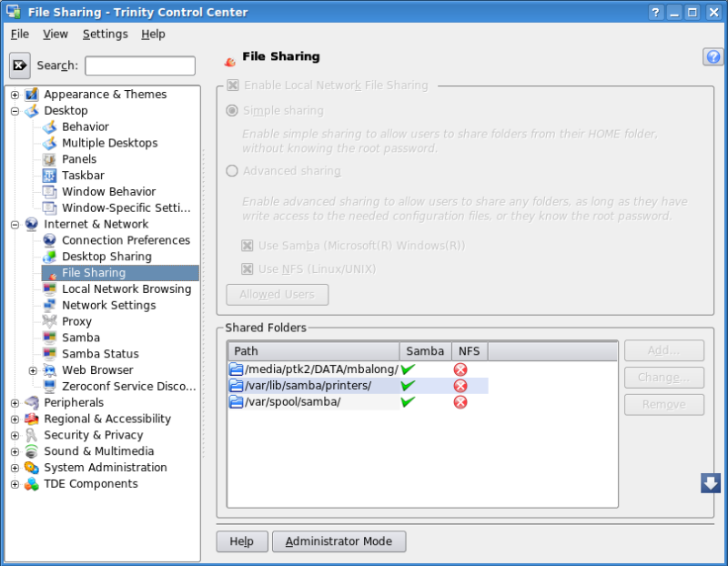Select the /var/lib/samba/printers/ shared folder row
Image resolution: width=728 pixels, height=566 pixels.
(308, 386)
